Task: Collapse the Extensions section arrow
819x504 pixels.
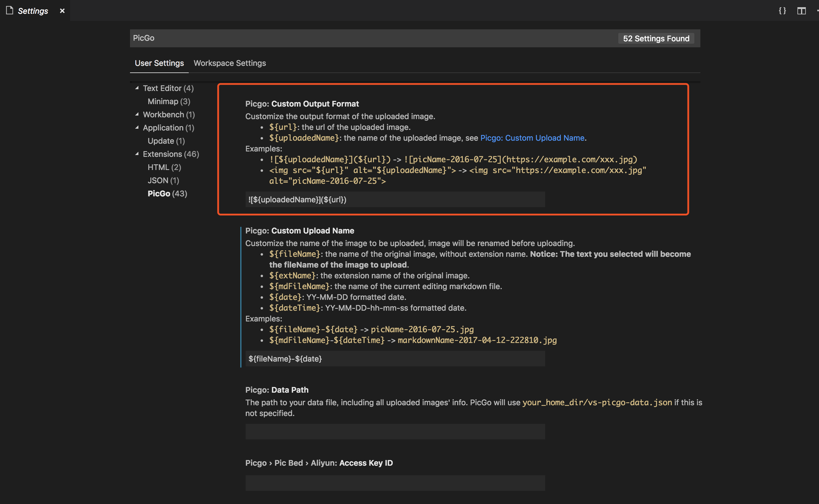Action: click(x=137, y=154)
